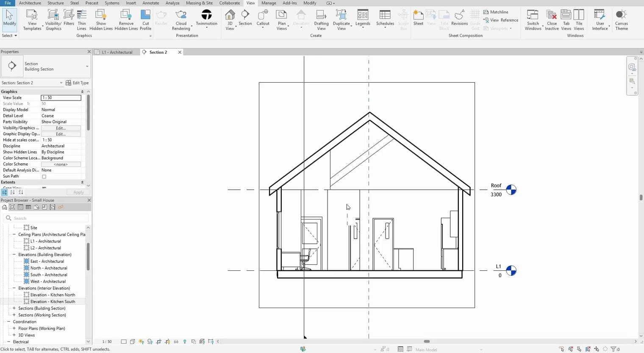Click the View Scale input field
The height and width of the screenshot is (353, 644).
tap(61, 97)
